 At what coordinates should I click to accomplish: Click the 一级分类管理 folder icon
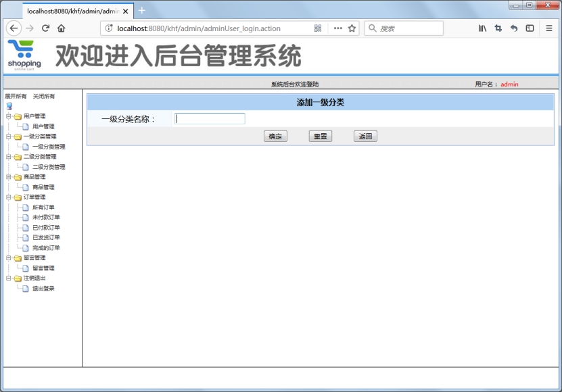[x=18, y=137]
